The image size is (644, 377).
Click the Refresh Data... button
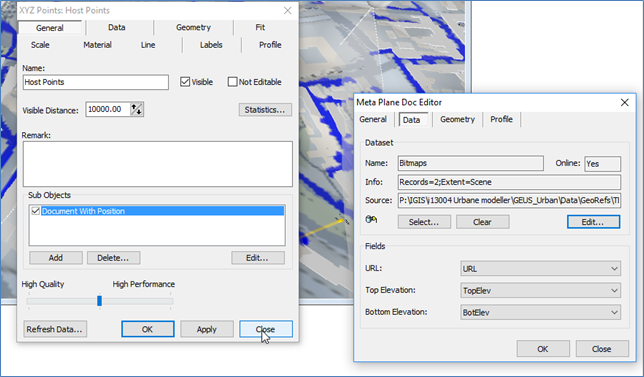55,329
